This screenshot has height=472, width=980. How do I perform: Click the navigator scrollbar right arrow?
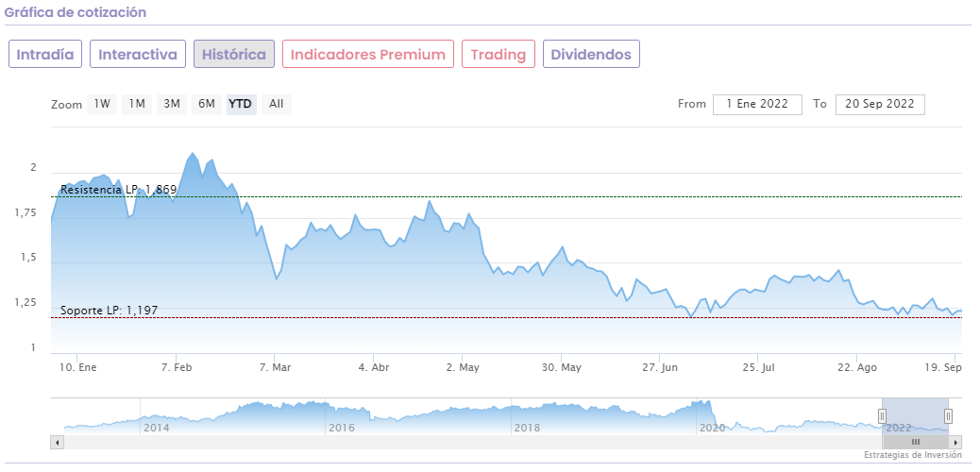click(956, 442)
